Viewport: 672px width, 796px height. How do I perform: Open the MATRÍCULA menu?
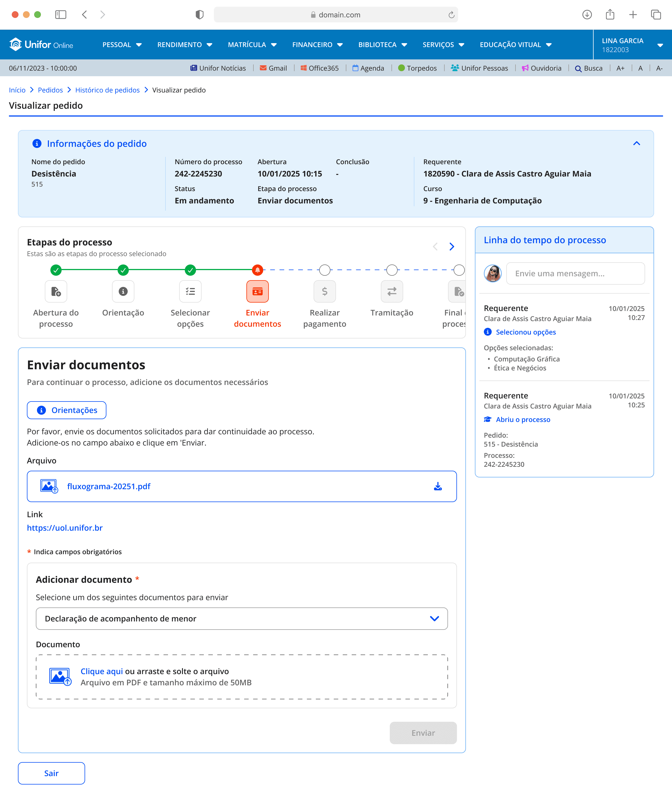[x=252, y=45]
